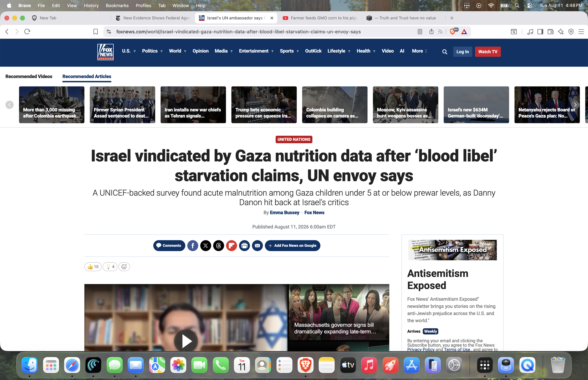
Task: Open the article Comments
Action: coord(169,245)
